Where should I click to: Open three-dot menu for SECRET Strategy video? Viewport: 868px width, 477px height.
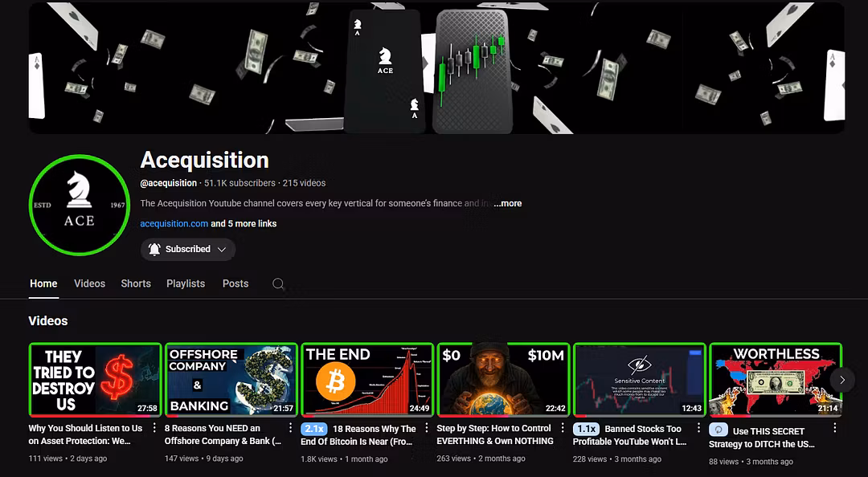click(835, 428)
